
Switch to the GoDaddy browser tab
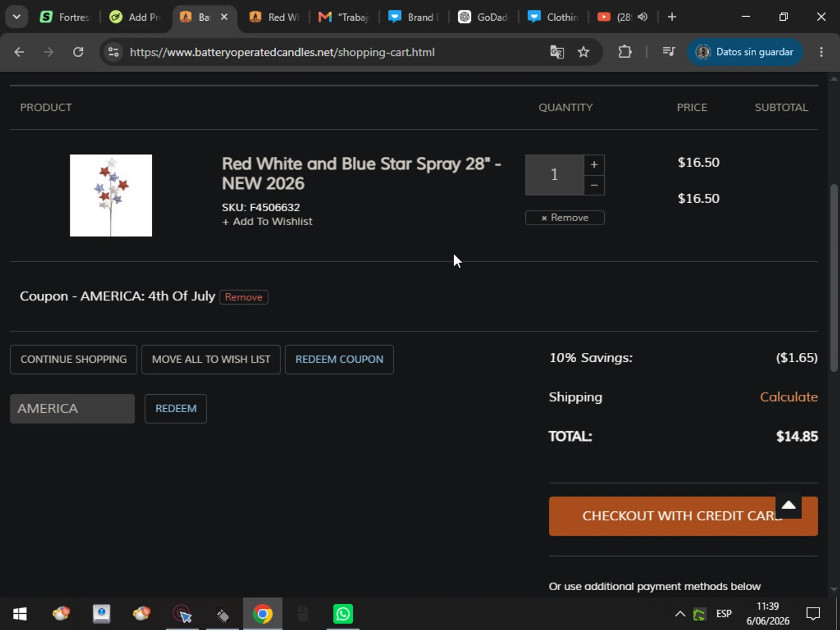pos(483,17)
